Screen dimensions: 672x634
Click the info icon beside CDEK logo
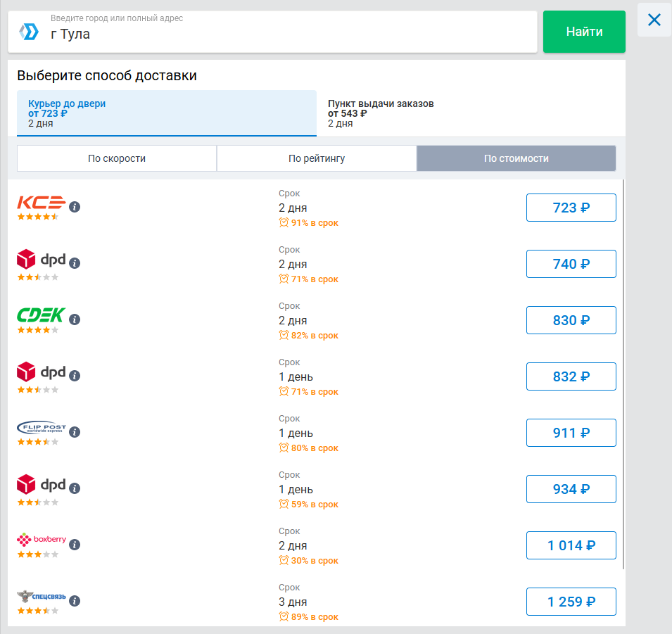point(75,319)
